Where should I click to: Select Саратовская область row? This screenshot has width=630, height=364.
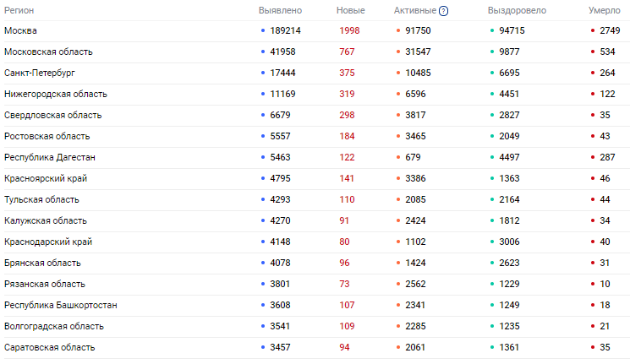(315, 348)
